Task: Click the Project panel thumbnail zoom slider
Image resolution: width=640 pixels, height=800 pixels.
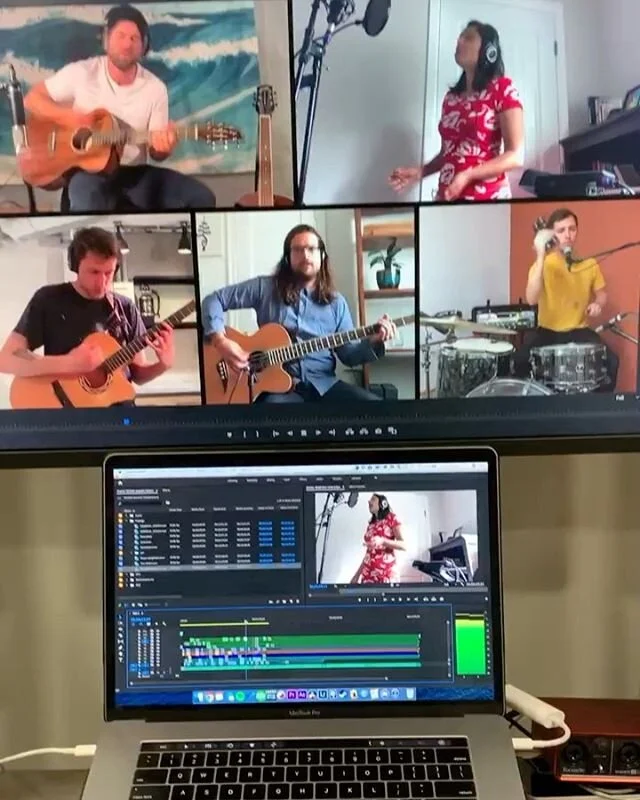Action: coord(154,605)
